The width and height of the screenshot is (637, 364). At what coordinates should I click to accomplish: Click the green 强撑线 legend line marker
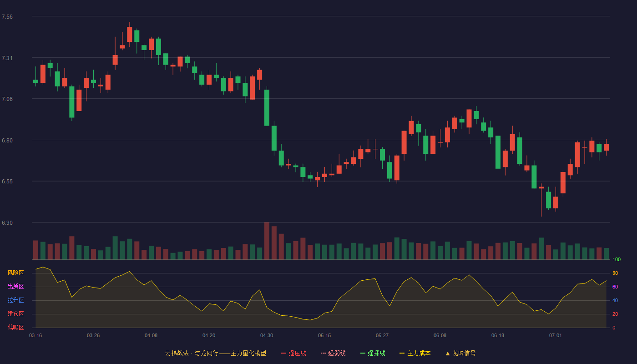[x=363, y=353]
